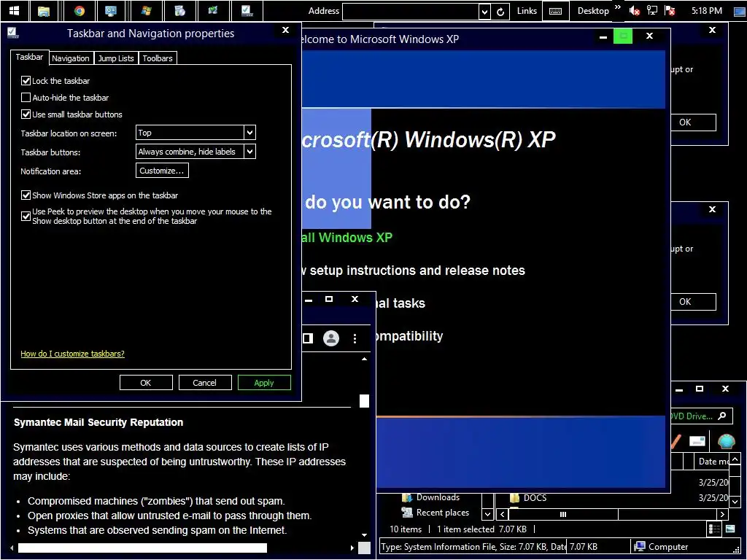The height and width of the screenshot is (560, 747).
Task: Open How do I customize taskbars link
Action: [72, 354]
